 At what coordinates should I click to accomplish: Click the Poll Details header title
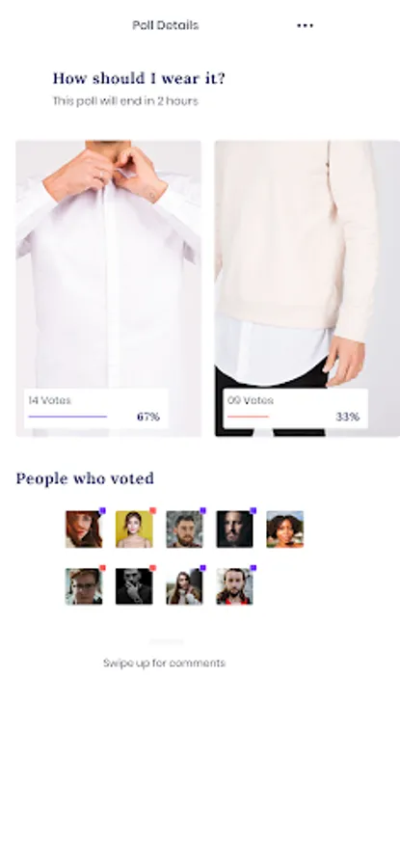click(166, 25)
